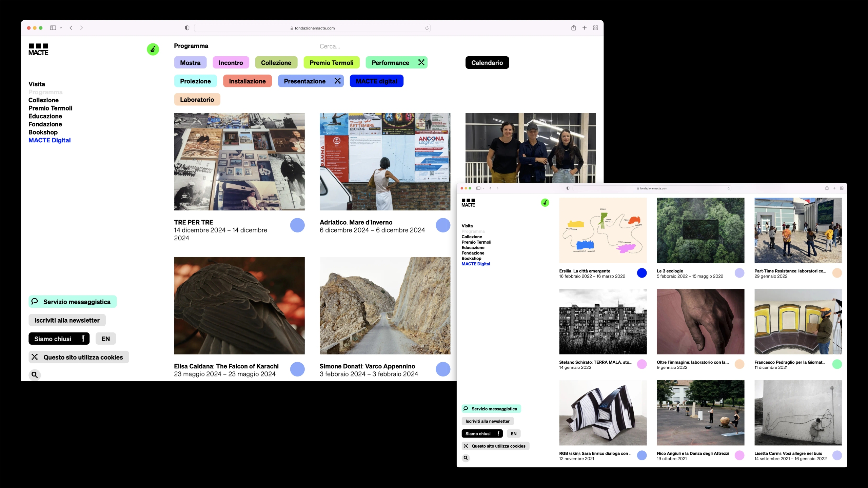Viewport: 868px width, 488px height.
Task: Go back with the left arrow in the large window
Action: point(71,28)
